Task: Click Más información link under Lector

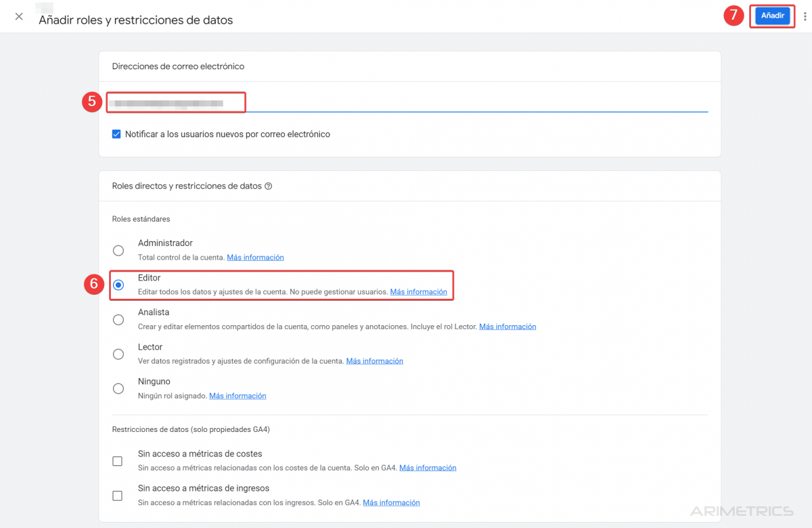Action: click(374, 361)
